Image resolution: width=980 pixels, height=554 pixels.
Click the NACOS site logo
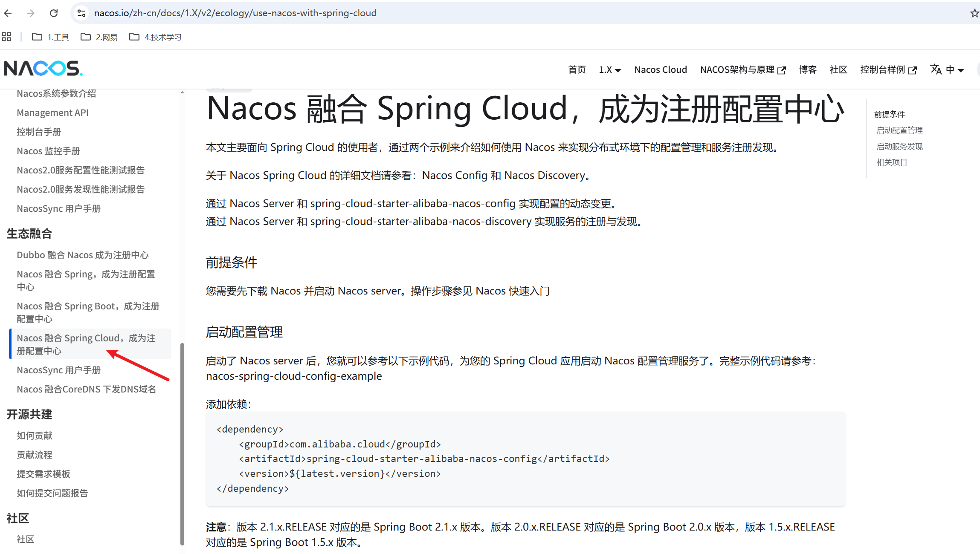click(x=43, y=68)
